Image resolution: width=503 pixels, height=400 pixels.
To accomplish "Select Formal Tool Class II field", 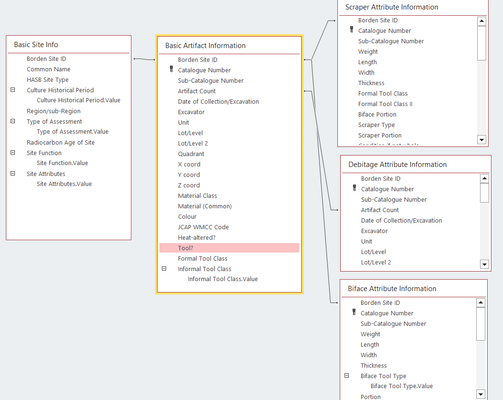I will click(385, 104).
